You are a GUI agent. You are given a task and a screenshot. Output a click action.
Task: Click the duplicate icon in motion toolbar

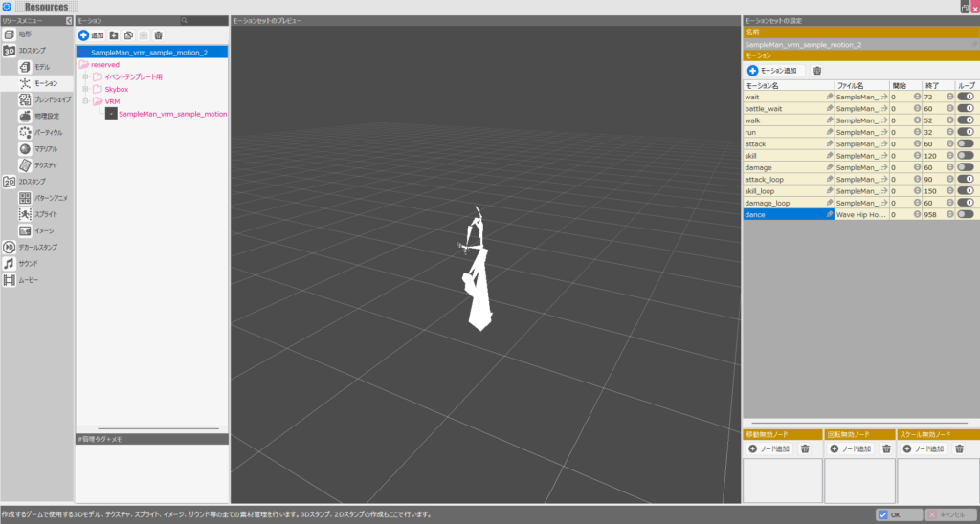point(128,35)
